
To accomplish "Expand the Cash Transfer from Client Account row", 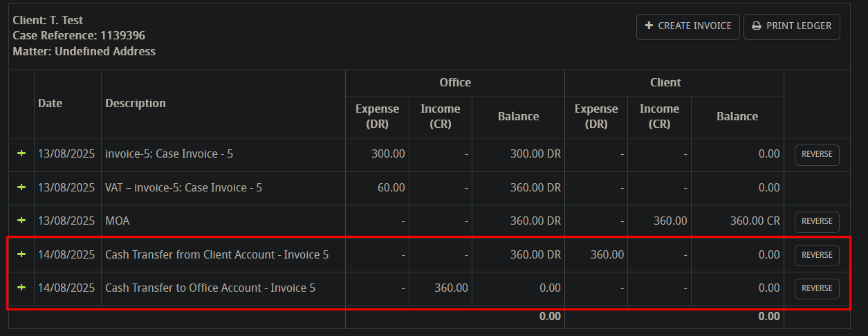I will [21, 254].
